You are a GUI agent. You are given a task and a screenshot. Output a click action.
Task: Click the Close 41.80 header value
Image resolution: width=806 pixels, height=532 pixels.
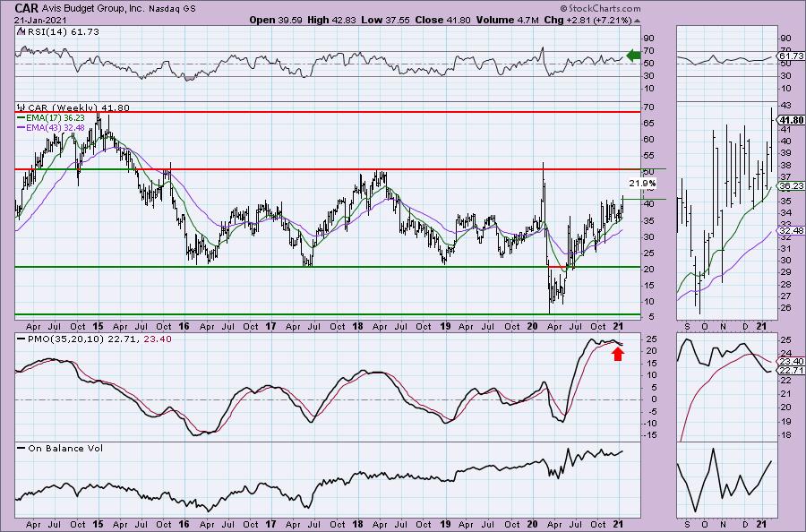tap(443, 20)
